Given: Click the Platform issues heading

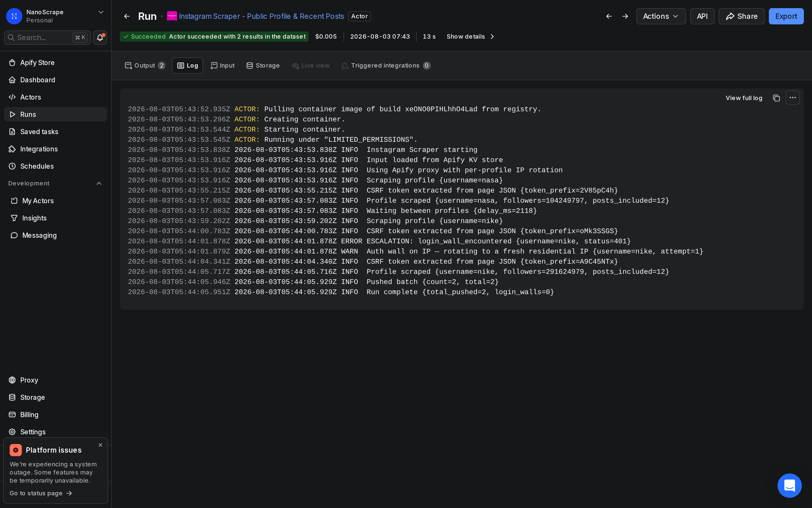Looking at the screenshot, I should click(54, 450).
